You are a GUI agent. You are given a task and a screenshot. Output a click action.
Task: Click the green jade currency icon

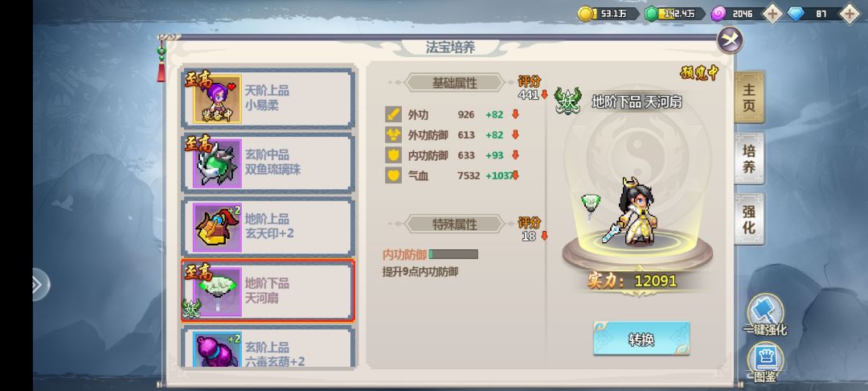click(652, 14)
